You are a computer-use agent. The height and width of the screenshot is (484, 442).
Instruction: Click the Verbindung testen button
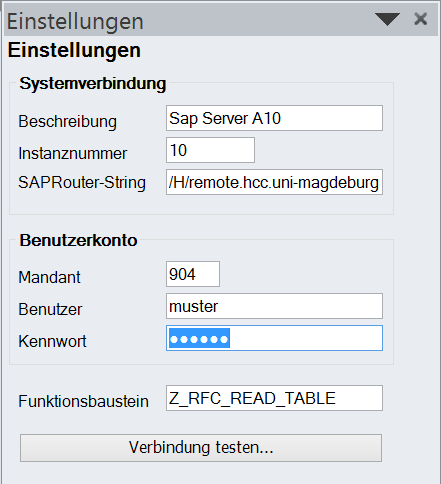point(201,448)
